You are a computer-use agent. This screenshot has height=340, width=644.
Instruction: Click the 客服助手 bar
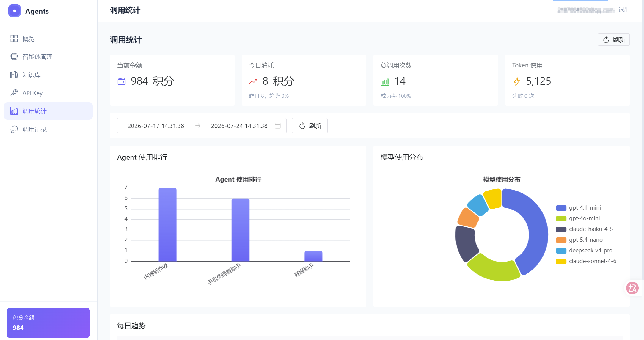(313, 256)
